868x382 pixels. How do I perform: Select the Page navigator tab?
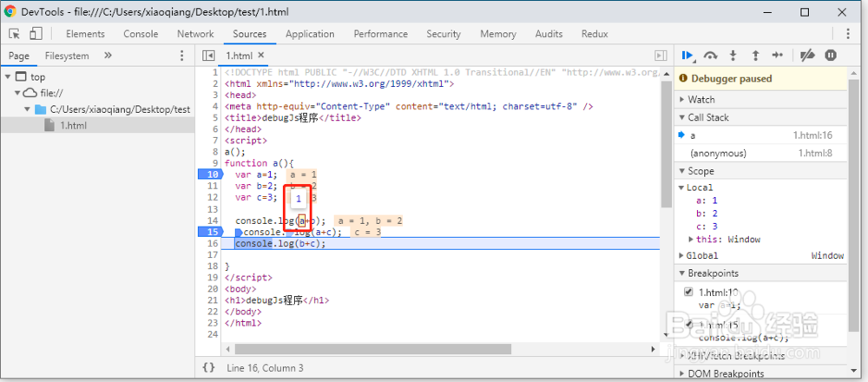[x=19, y=56]
